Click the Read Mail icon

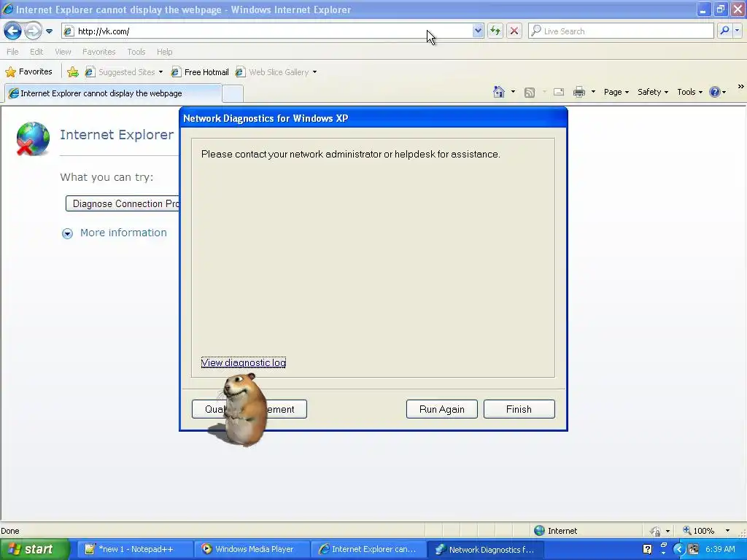click(559, 92)
